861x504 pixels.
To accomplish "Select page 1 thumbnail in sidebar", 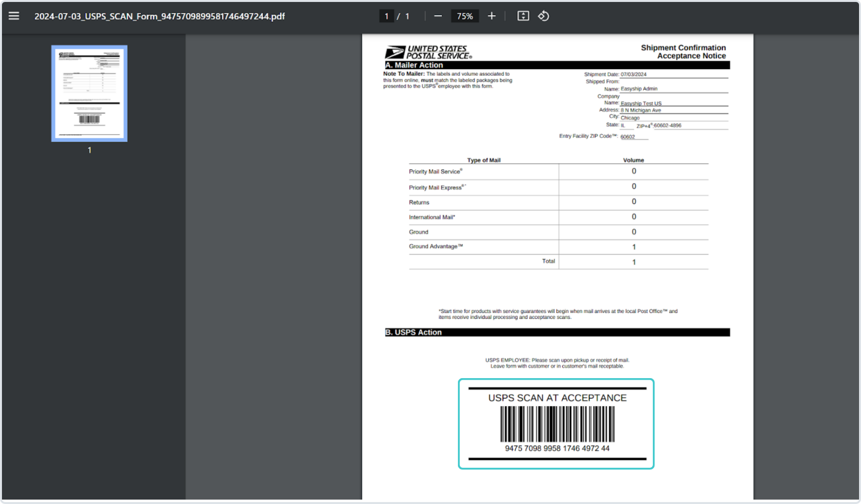I will [x=90, y=94].
